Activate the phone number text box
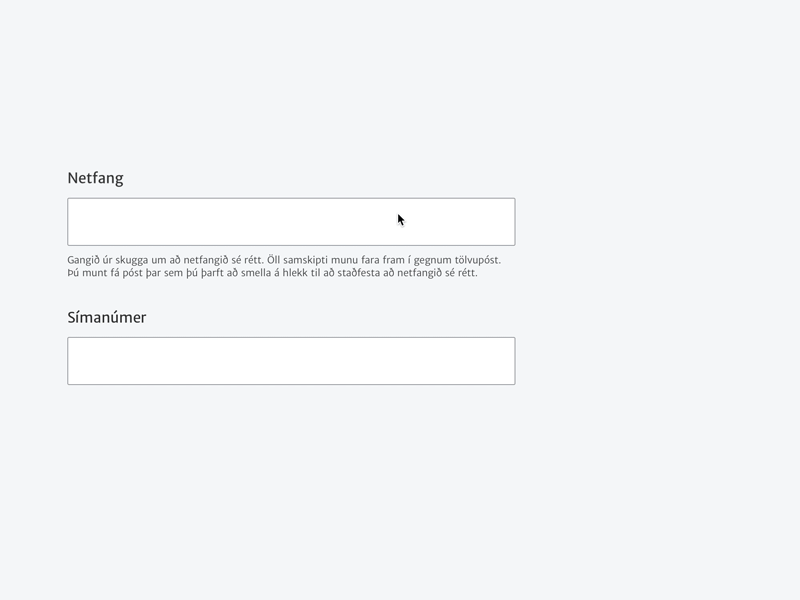This screenshot has width=800, height=600. tap(290, 360)
